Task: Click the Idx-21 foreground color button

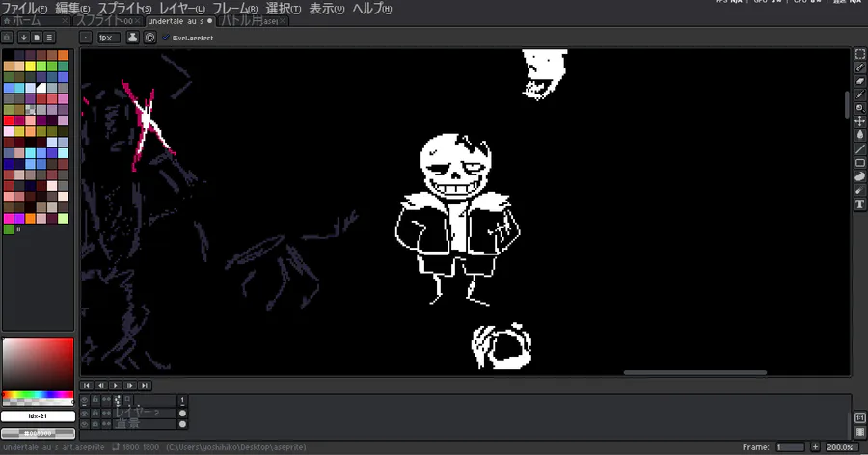Action: tap(38, 416)
